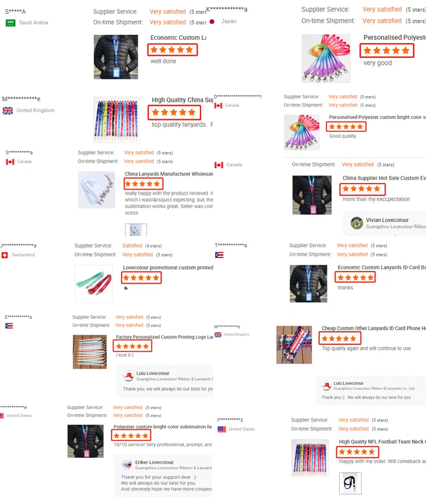Open the green and red lanyards photo
Viewport: 426px width, 504px height.
tap(94, 284)
